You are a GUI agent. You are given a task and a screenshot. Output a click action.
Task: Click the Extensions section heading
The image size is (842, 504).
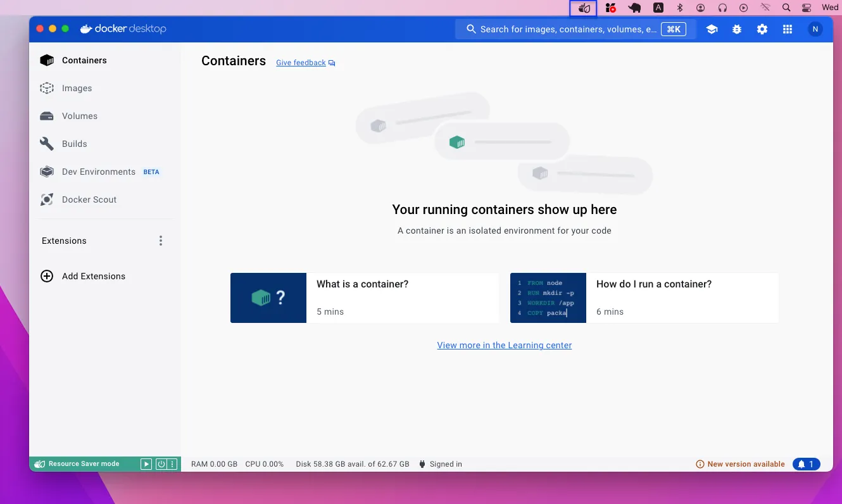click(x=64, y=241)
